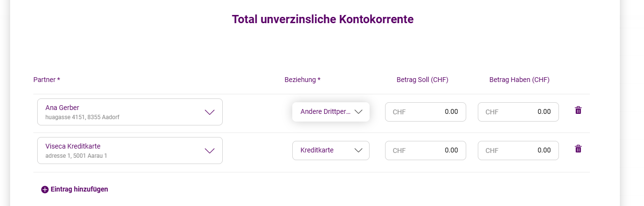This screenshot has height=206, width=644.
Task: Open the Ana Gerber partner dropdown
Action: [x=130, y=112]
